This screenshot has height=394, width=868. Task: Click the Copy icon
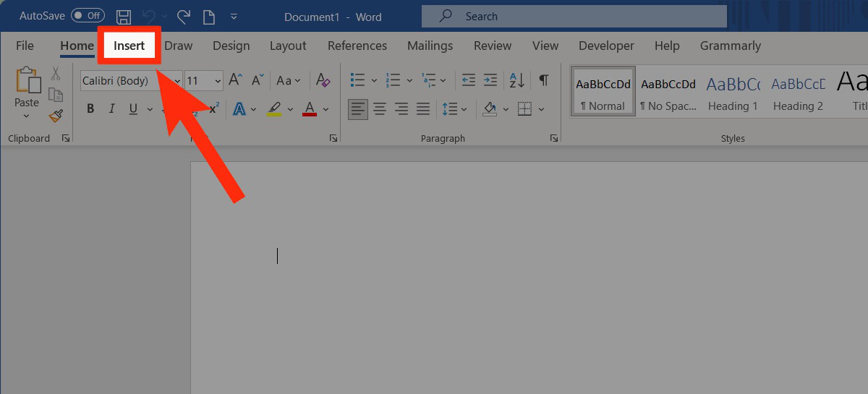(x=56, y=94)
